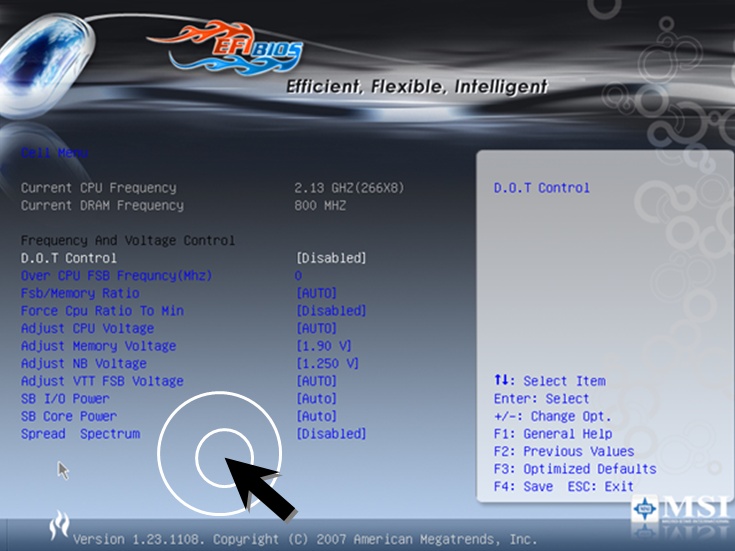Screen dimensions: 735x551
Task: Click the white flame icon in footer
Action: click(60, 525)
